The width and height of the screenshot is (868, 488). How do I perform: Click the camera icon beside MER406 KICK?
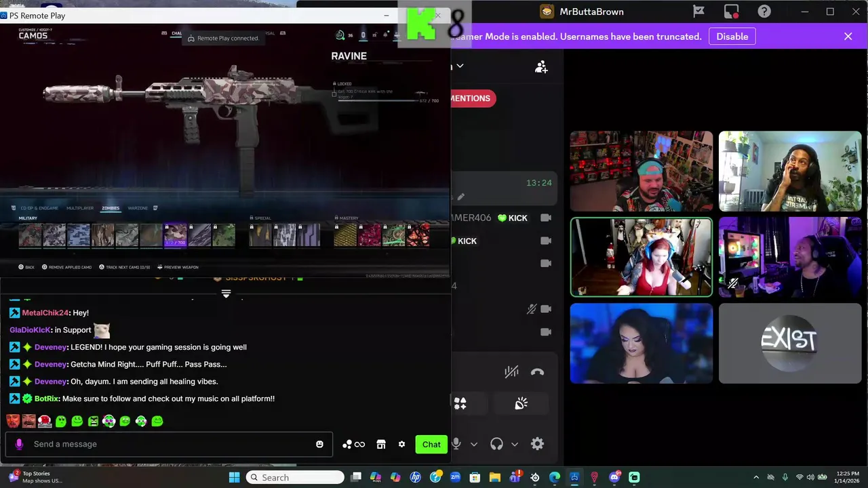click(545, 218)
